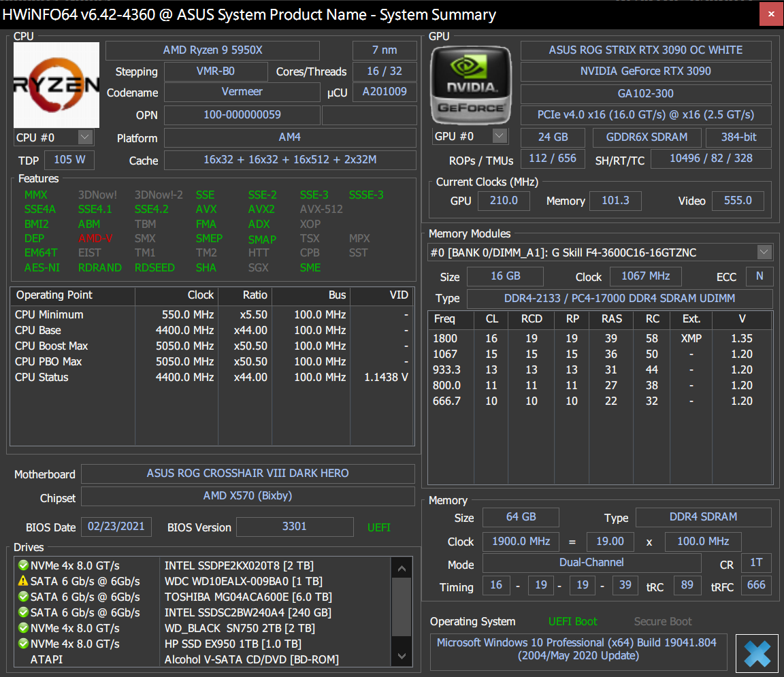Click the Vermeer codename field
Viewport: 784px width, 677px height.
[x=242, y=92]
